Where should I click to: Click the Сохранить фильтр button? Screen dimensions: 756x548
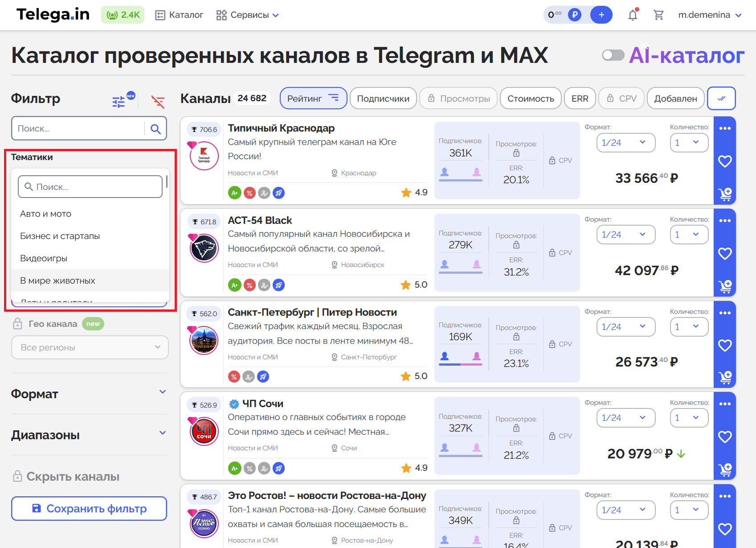click(x=89, y=508)
